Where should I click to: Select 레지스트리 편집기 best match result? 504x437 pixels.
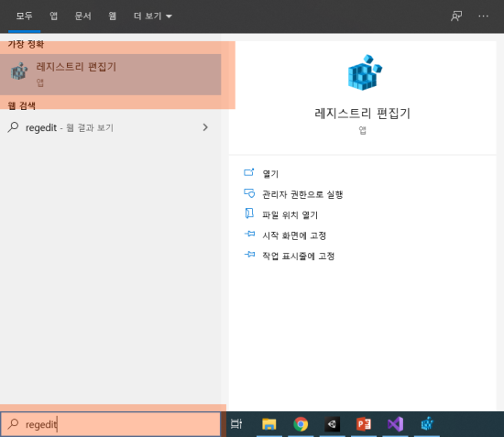(x=110, y=74)
